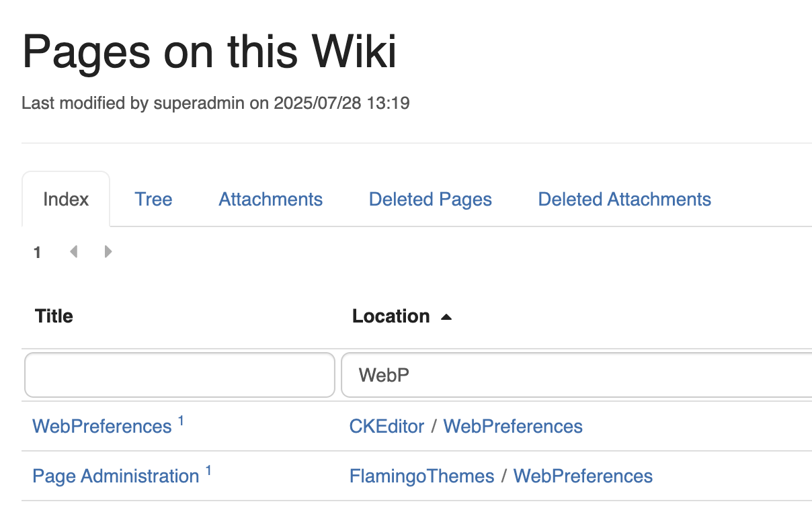
Task: Sort by the Title column header
Action: pos(54,316)
